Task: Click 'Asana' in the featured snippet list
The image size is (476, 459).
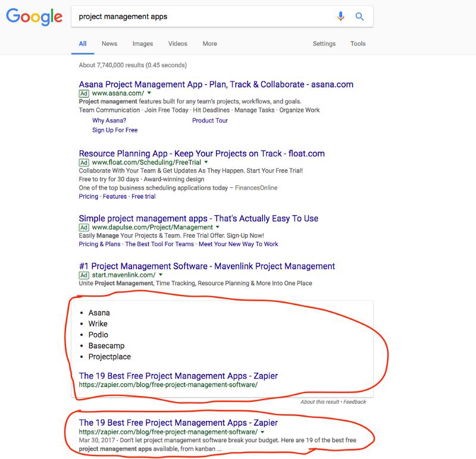Action: (x=99, y=313)
